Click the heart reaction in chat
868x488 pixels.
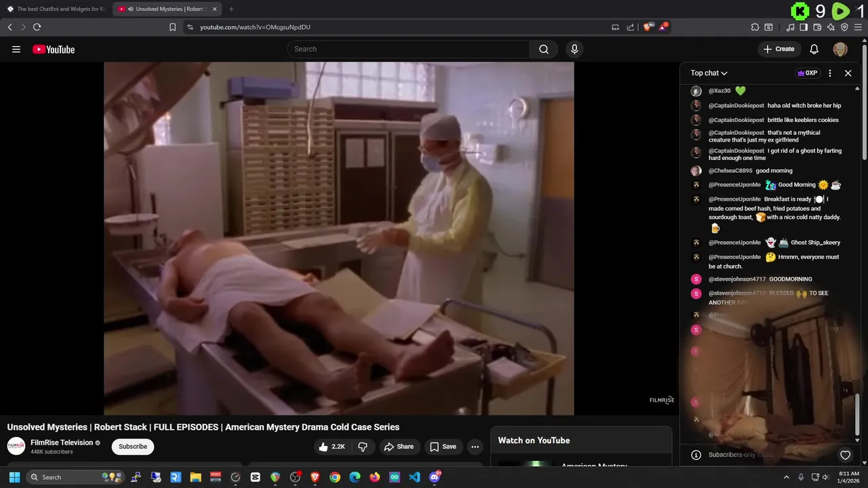coord(845,455)
